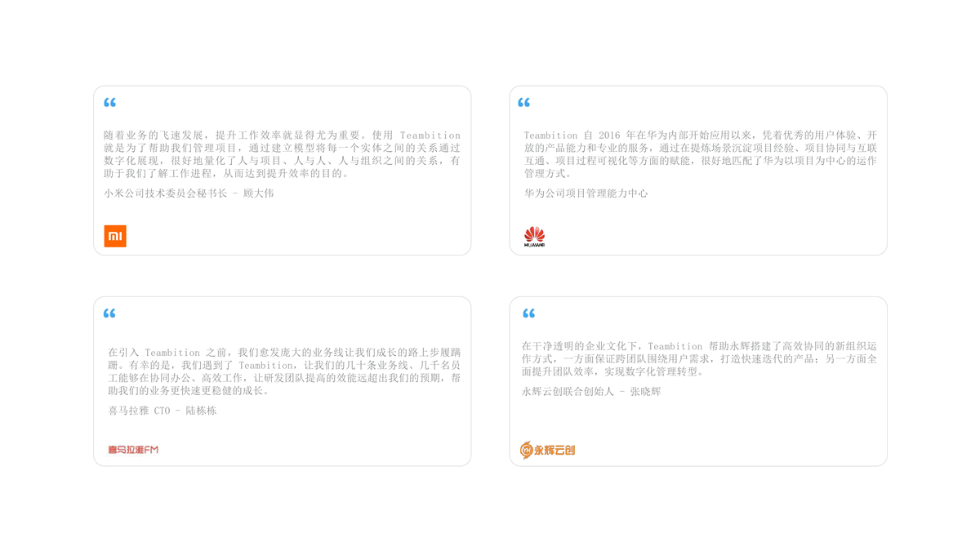Click the Xiaomi testimonial paragraph starting 随着业务的飞速发展
This screenshot has width=980, height=551.
tap(283, 154)
